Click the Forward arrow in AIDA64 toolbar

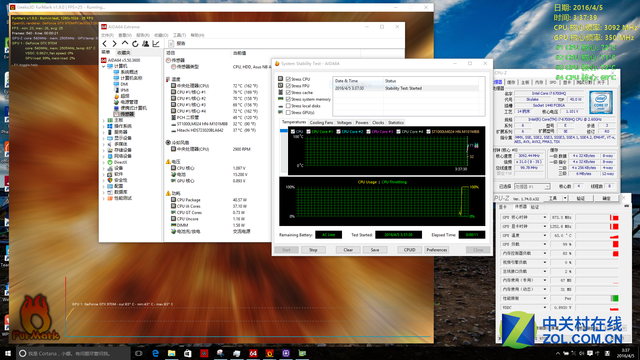pos(114,43)
